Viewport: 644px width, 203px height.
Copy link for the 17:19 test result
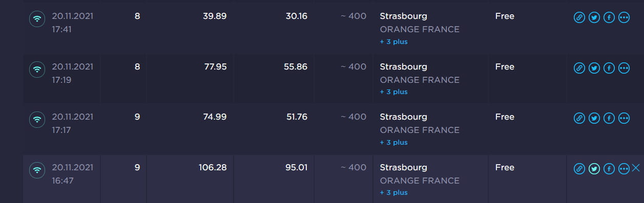[x=579, y=67]
